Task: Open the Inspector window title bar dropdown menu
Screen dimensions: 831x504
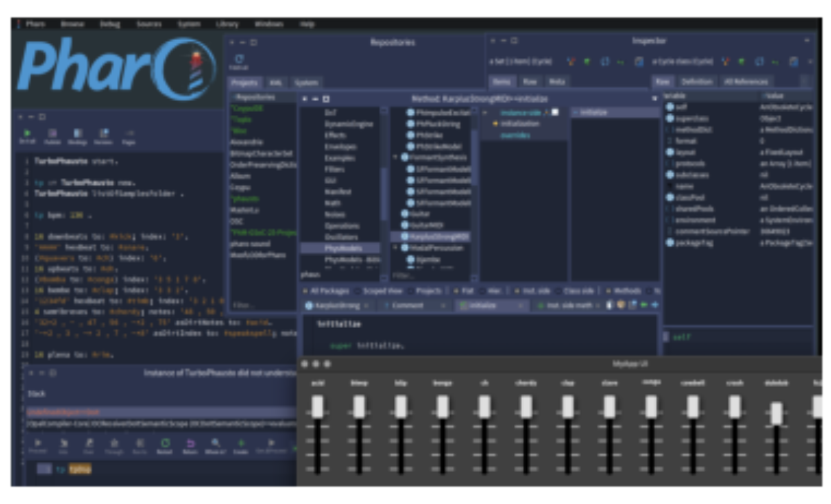Action: tap(806, 42)
